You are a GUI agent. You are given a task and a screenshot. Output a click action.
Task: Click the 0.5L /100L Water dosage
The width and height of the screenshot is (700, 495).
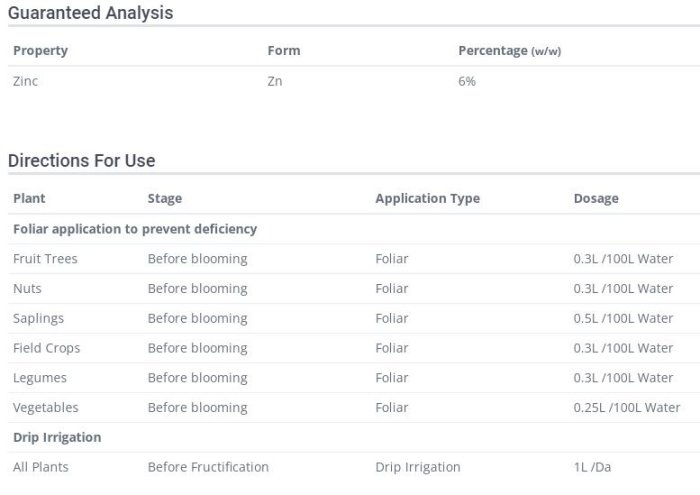pyautogui.click(x=623, y=318)
